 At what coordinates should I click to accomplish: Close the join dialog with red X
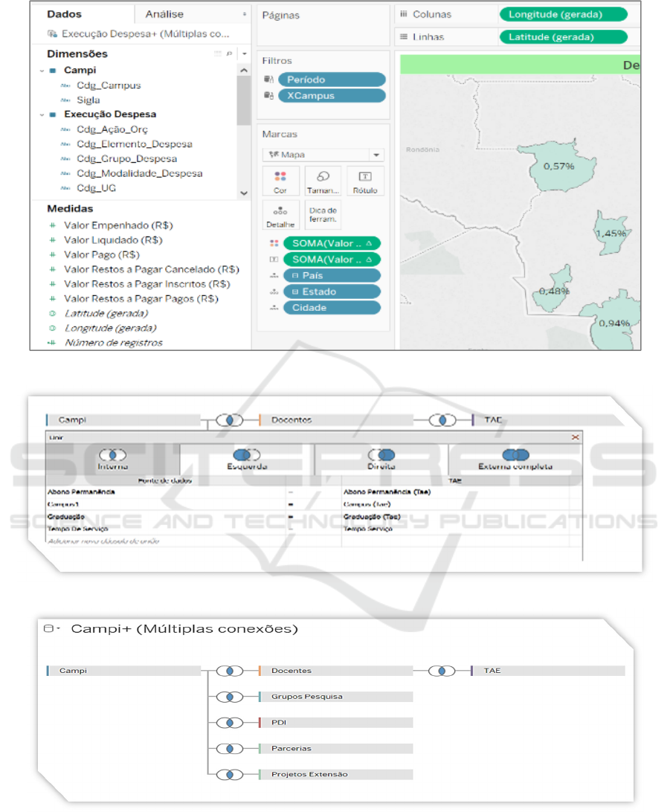[x=575, y=438]
